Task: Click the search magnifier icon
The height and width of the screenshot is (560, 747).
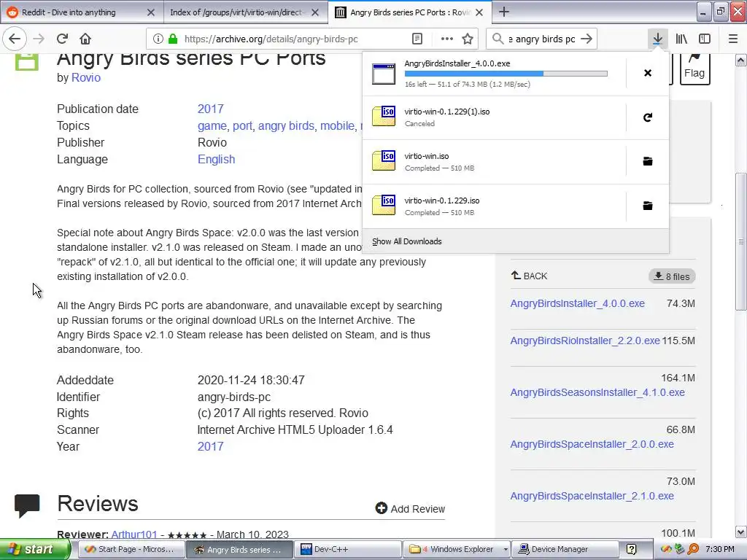Action: pyautogui.click(x=498, y=39)
